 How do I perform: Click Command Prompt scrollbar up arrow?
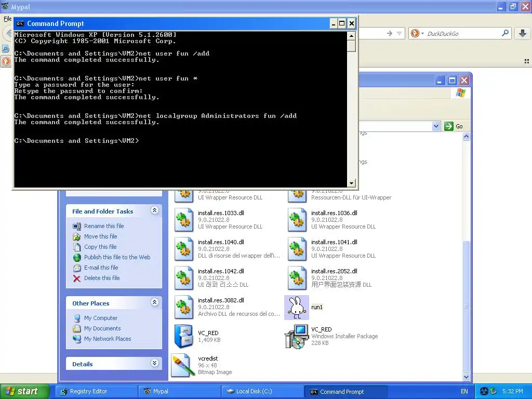pos(352,36)
